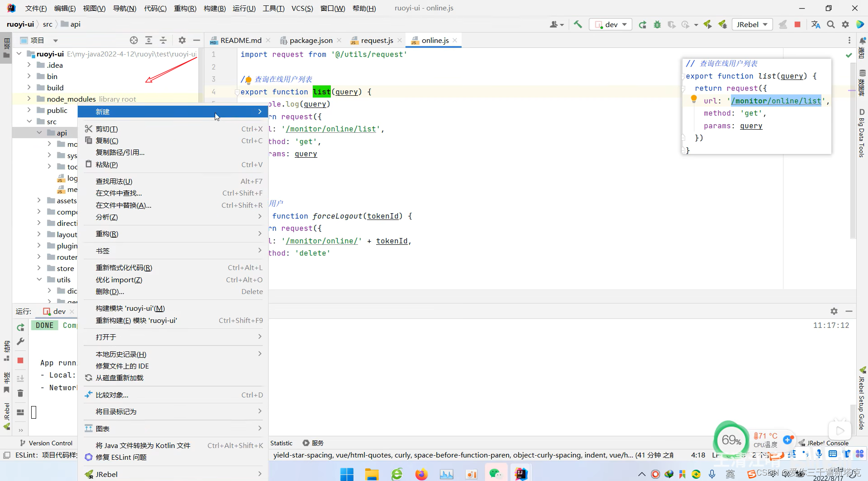Expand the node_modules folder
Viewport: 868px width, 481px height.
click(x=29, y=99)
